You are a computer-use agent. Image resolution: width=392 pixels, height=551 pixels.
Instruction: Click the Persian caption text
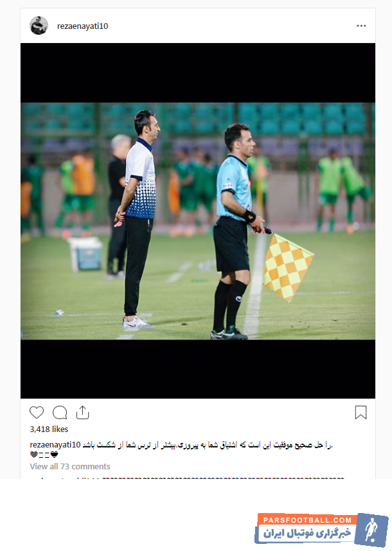click(208, 445)
